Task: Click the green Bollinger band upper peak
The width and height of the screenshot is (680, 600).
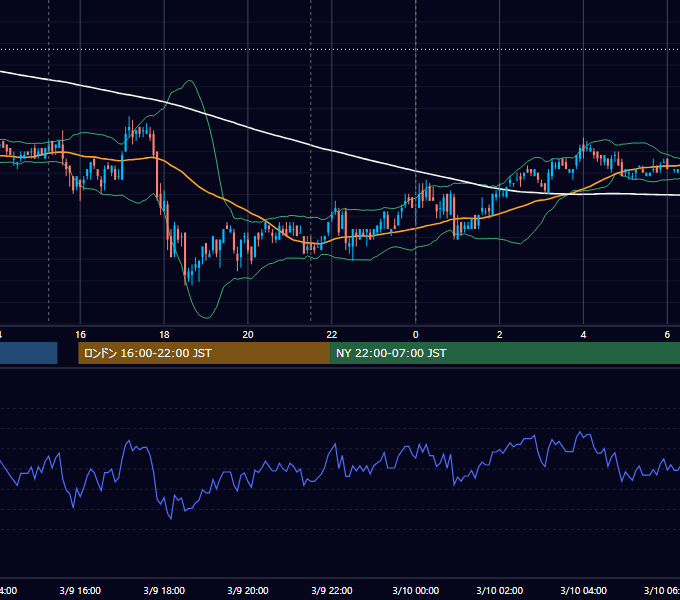Action: click(189, 81)
